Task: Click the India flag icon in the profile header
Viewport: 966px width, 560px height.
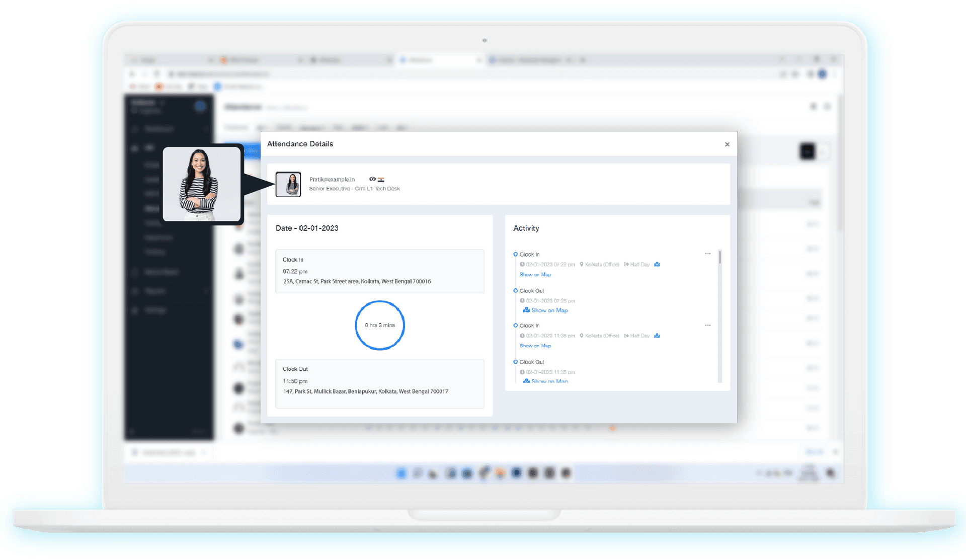Action: coord(381,180)
